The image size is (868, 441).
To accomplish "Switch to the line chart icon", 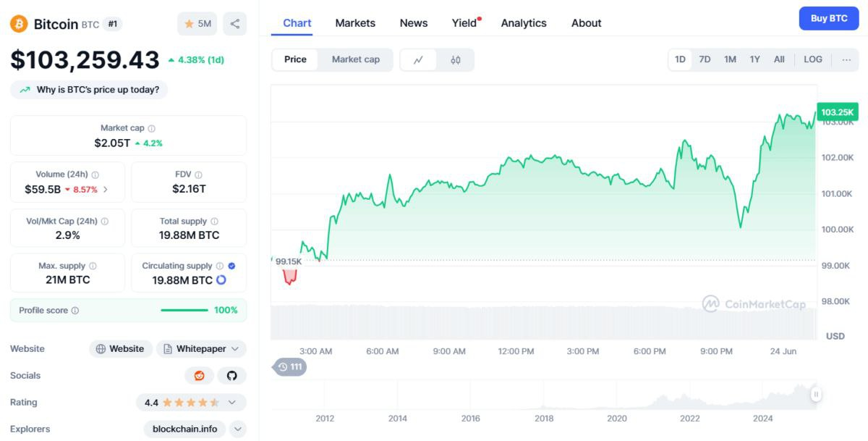I will [x=418, y=60].
